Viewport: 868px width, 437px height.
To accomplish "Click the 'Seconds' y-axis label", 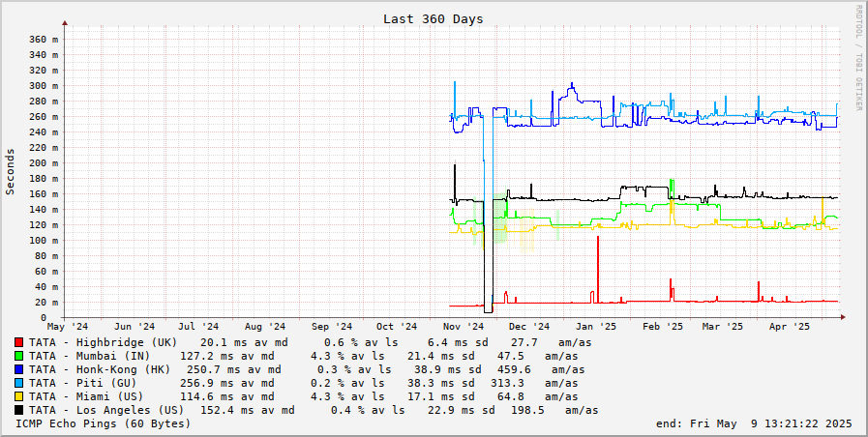I will [x=10, y=171].
